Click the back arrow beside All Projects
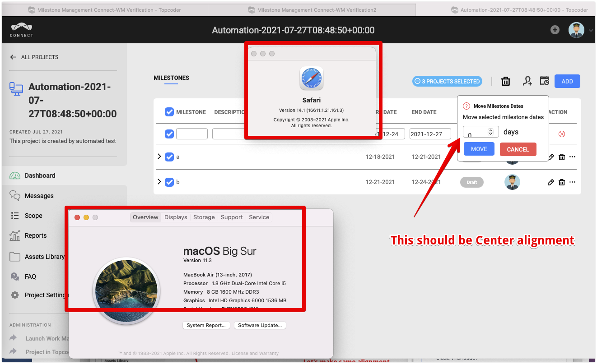The width and height of the screenshot is (597, 364). (13, 57)
